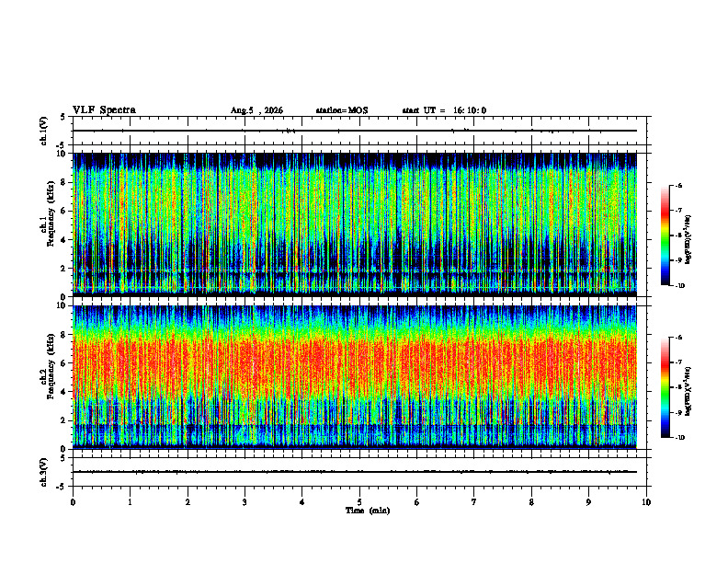This screenshot has height=563, width=728.
Task: Click time axis tick label "8"
Action: tap(531, 502)
